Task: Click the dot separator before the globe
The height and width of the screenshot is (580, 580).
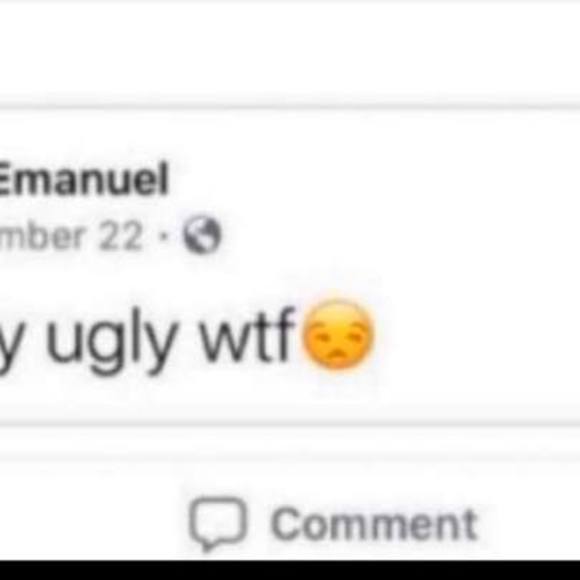Action: [161, 236]
